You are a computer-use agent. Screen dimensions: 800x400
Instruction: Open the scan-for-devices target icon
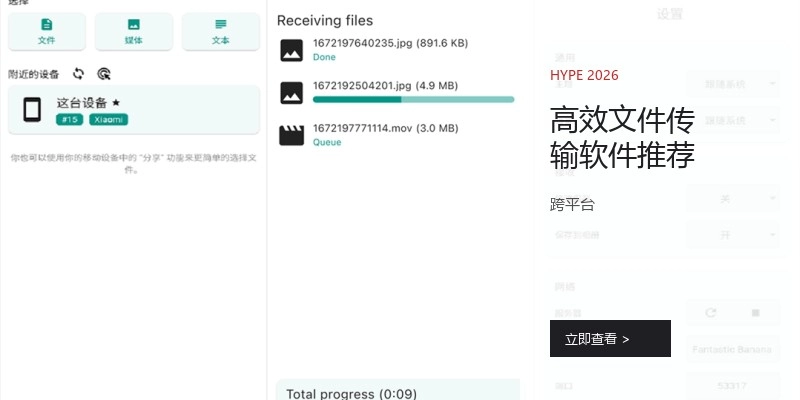pos(104,74)
